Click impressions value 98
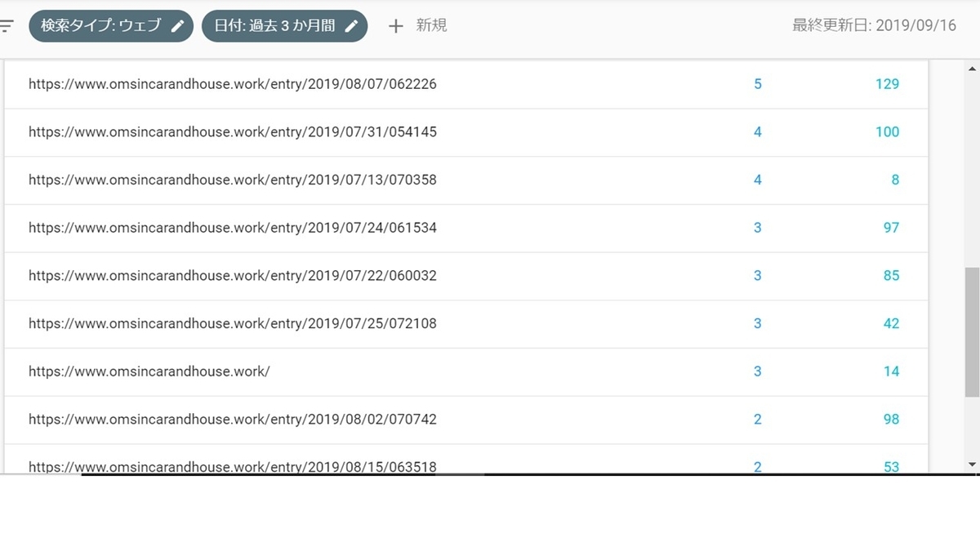 tap(891, 420)
